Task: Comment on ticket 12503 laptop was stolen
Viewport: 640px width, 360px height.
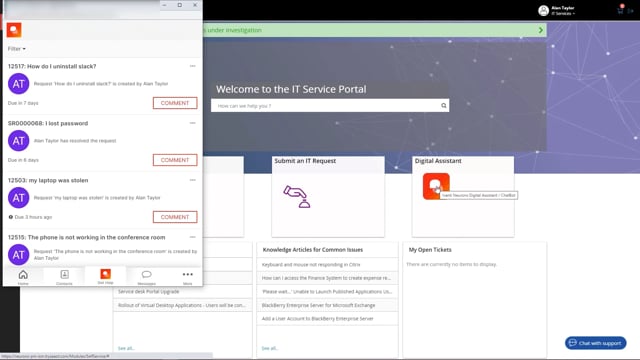Action: pos(175,217)
